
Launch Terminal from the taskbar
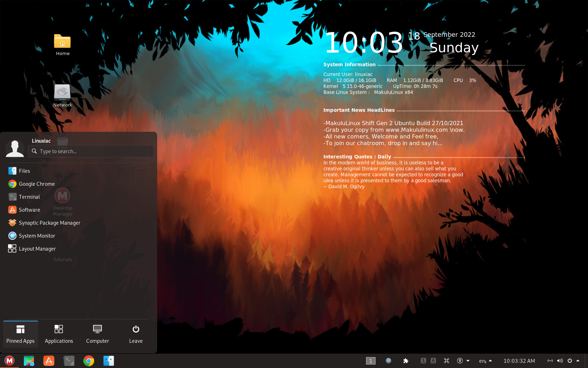[x=69, y=361]
